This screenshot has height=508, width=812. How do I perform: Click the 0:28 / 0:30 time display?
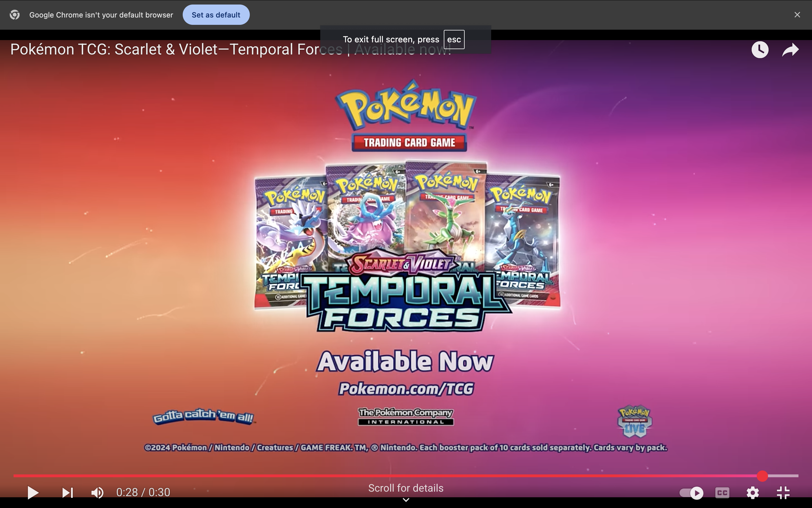[x=143, y=492]
